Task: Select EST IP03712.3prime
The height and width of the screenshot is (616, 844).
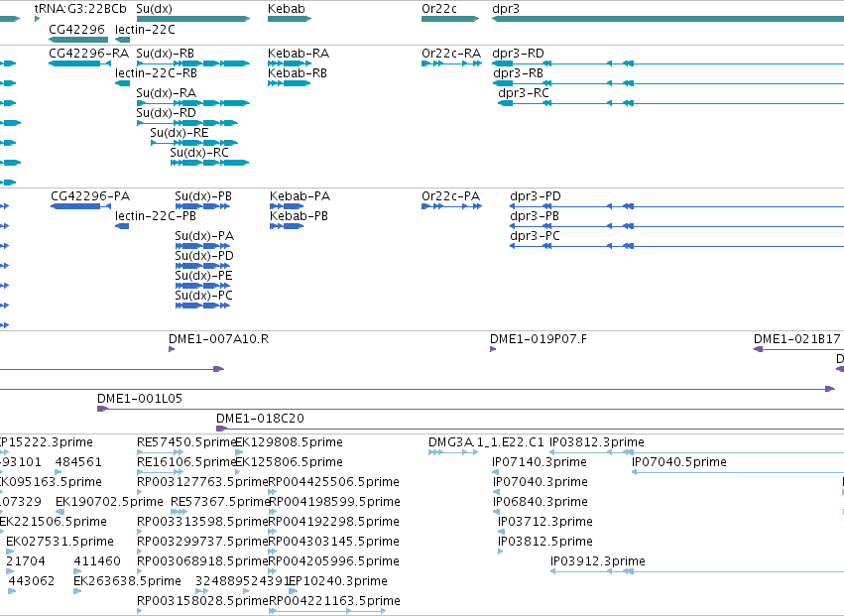Action: click(x=545, y=522)
